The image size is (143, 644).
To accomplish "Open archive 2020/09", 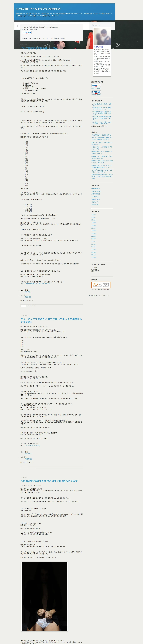I will coord(94,223).
